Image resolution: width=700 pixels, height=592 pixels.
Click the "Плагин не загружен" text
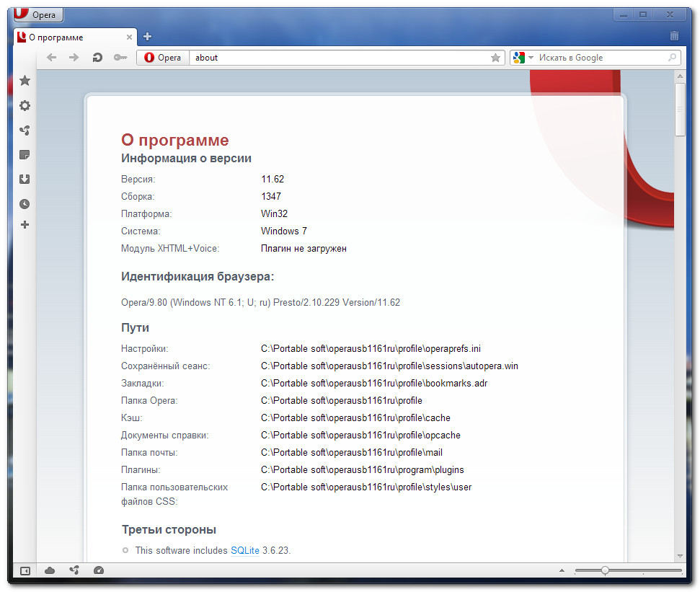pos(304,249)
